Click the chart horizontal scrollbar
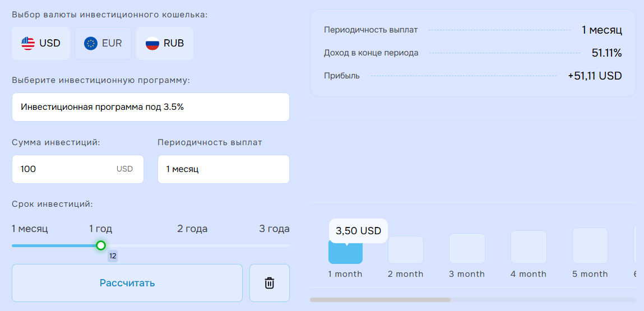Screen dimensions: 644x311 [x=380, y=300]
